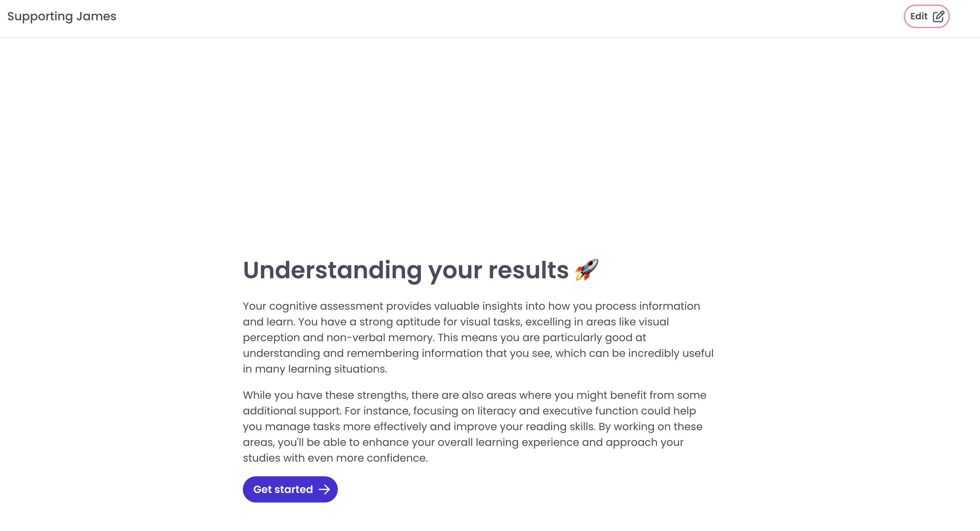Click the Understanding your results heading
Image resolution: width=980 pixels, height=531 pixels.
point(406,270)
